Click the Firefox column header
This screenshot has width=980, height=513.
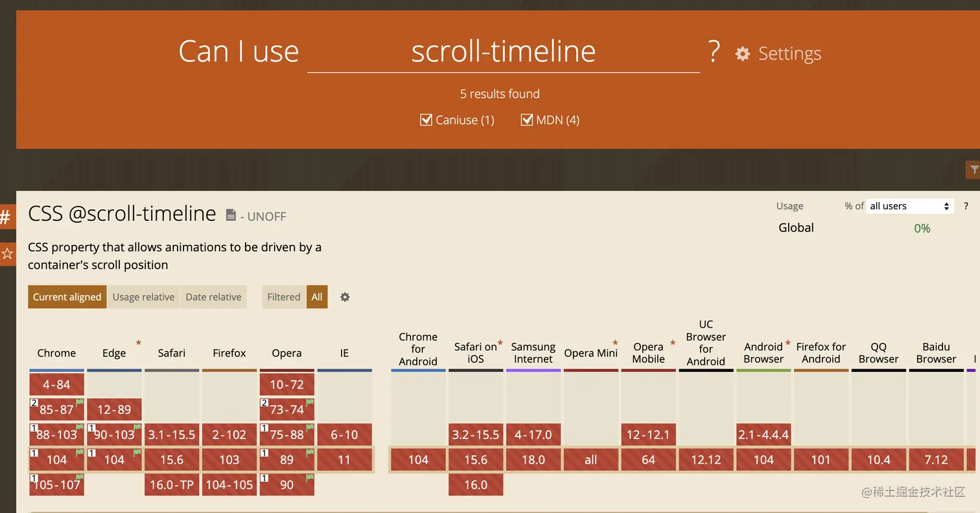coord(229,353)
